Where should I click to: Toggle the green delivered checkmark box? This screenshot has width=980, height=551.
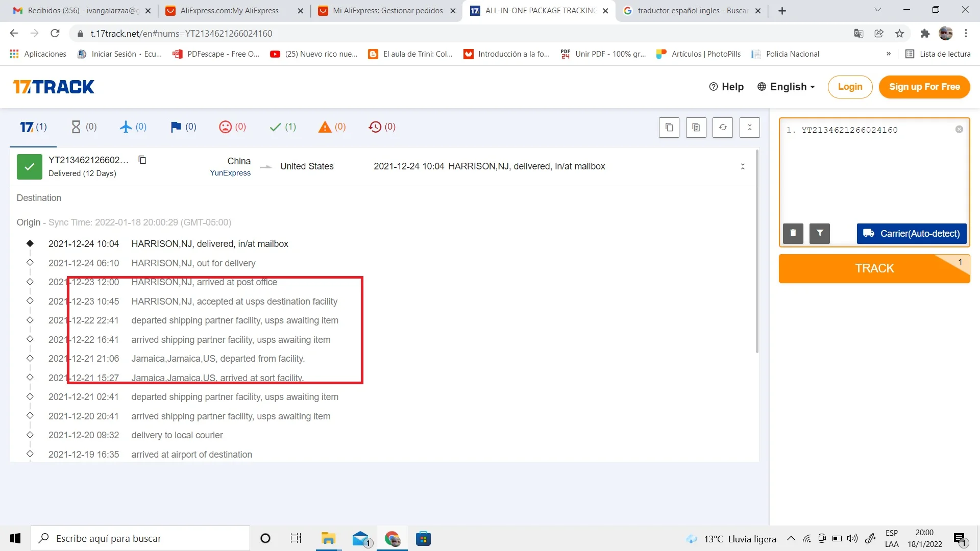30,167
